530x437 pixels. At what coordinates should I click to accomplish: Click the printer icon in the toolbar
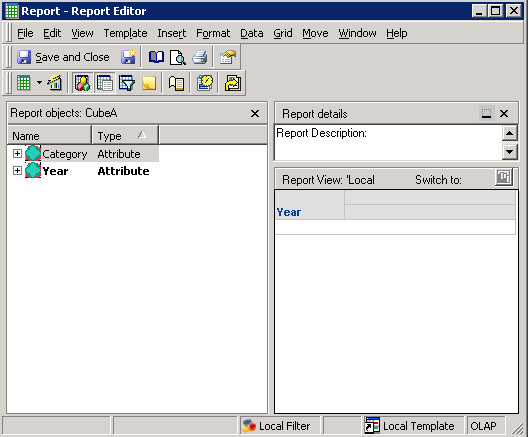point(200,57)
